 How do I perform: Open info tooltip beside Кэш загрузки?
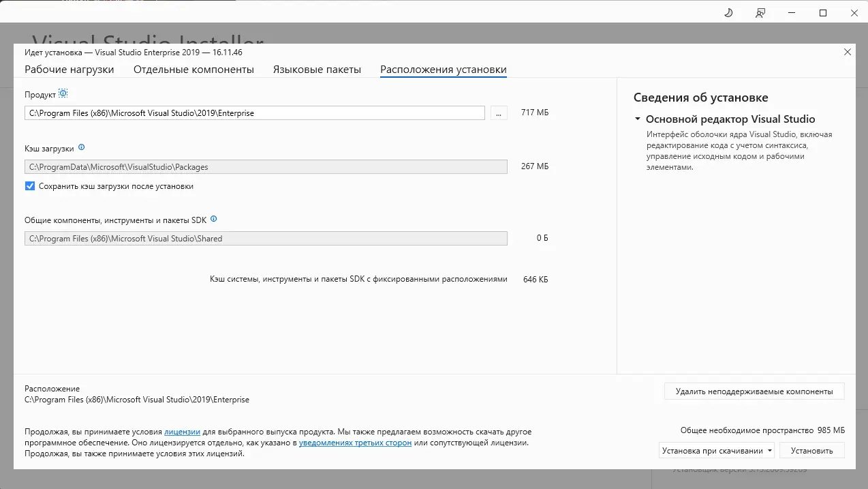(81, 147)
